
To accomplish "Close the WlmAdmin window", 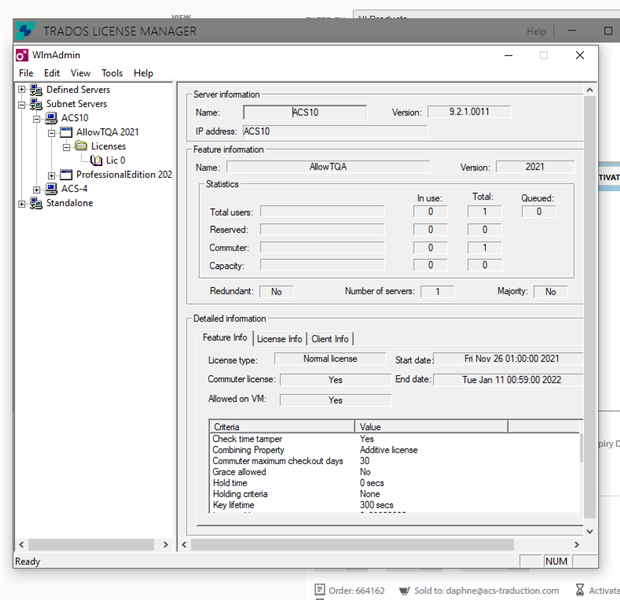I will pos(580,55).
